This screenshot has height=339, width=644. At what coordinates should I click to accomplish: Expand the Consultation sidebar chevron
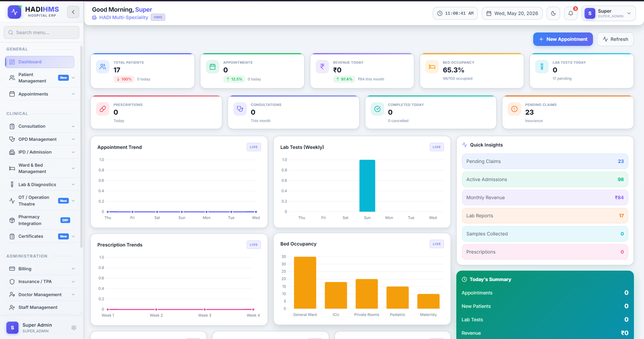[73, 126]
